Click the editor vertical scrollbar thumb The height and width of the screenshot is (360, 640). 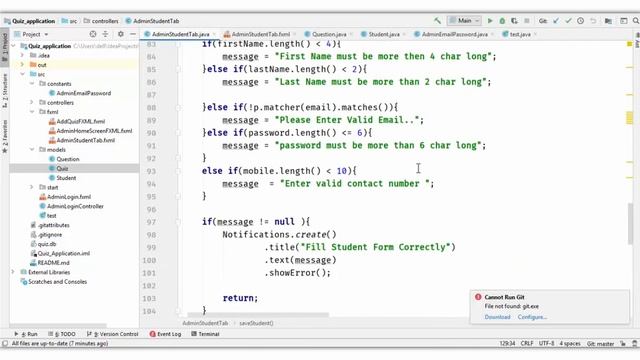(632, 224)
